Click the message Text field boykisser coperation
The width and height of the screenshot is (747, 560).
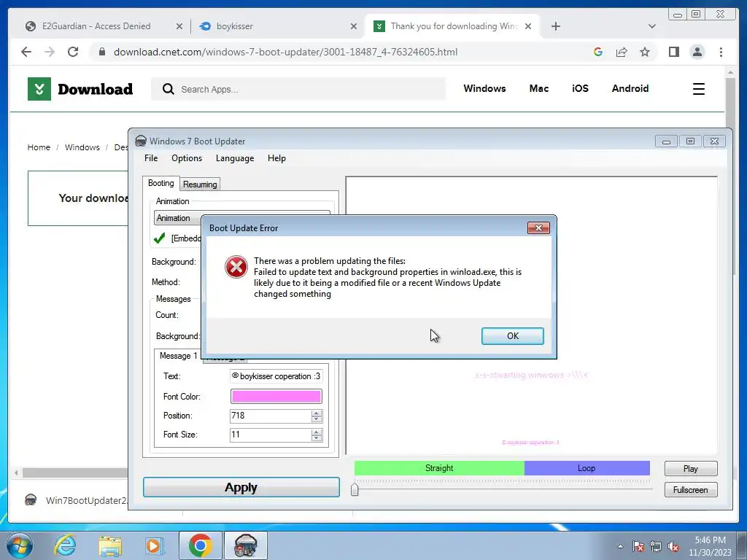(276, 376)
